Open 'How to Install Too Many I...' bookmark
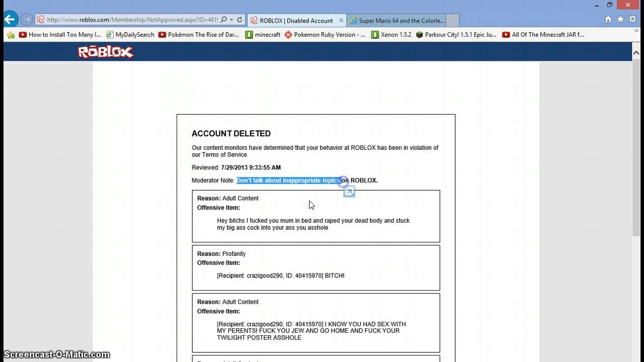 (60, 35)
